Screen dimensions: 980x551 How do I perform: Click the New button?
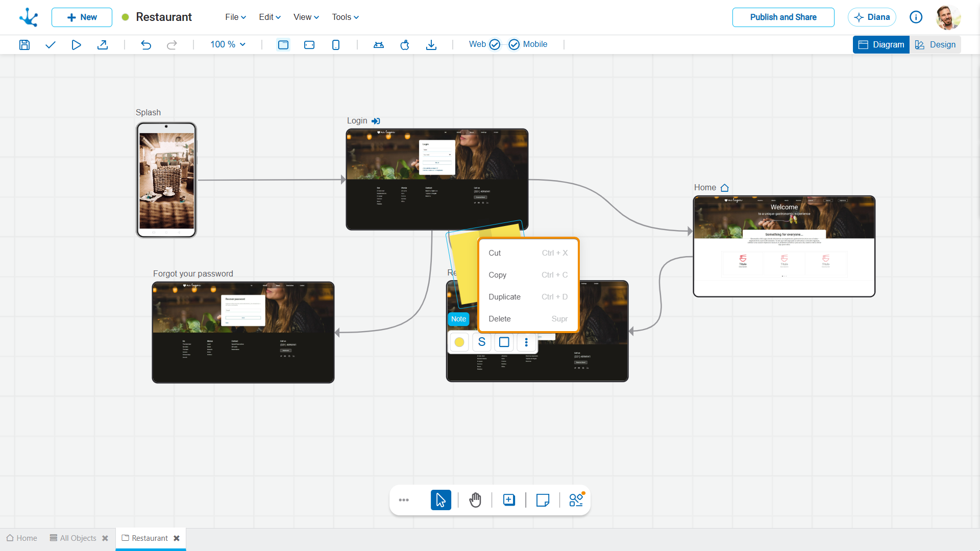(82, 17)
